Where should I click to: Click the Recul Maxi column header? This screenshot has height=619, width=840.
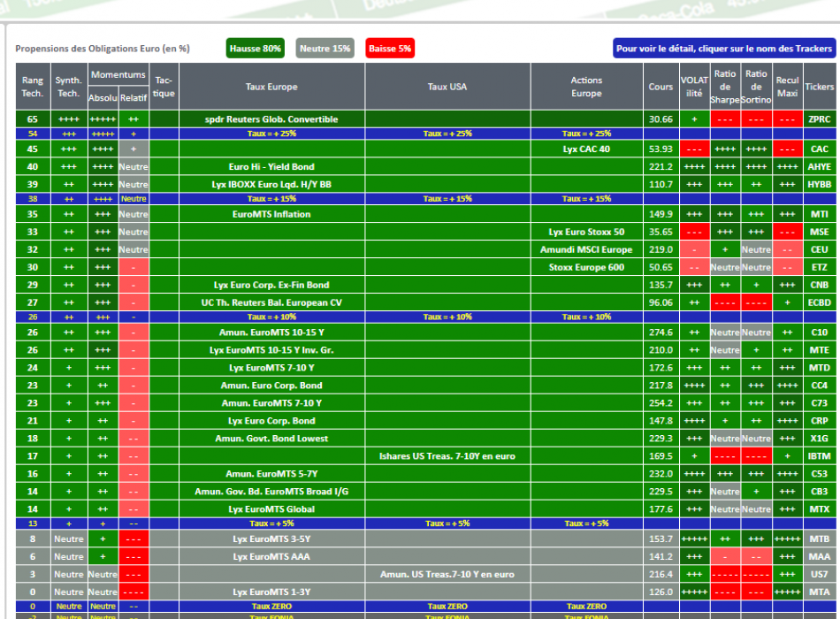(787, 87)
